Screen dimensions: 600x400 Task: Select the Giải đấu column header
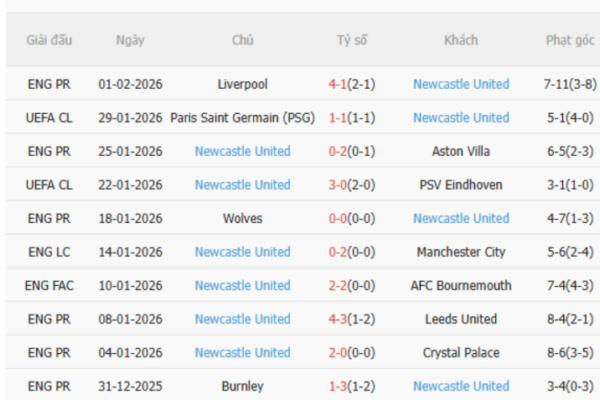49,41
